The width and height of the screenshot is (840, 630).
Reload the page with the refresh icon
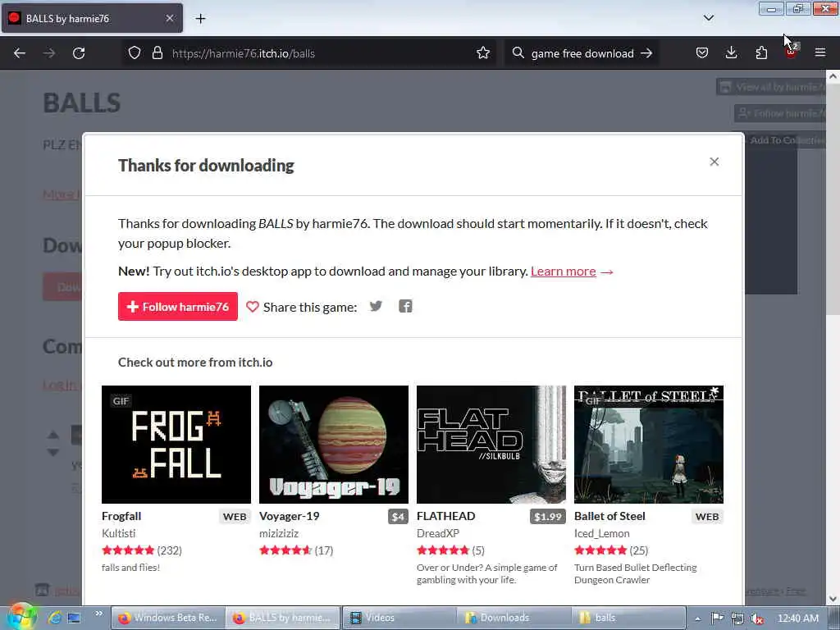pyautogui.click(x=79, y=53)
